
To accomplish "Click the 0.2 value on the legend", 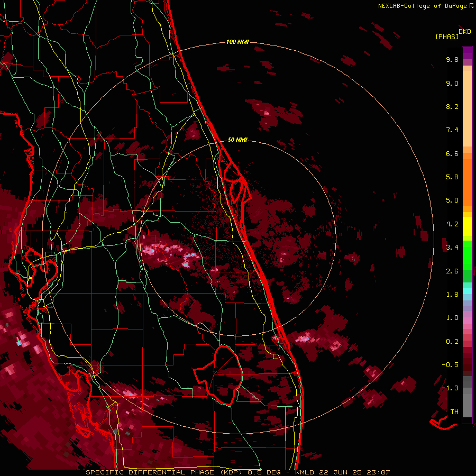I will coord(452,342).
